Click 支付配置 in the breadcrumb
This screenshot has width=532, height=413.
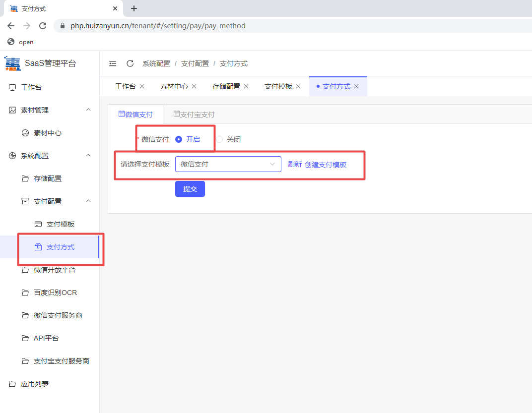tap(195, 63)
